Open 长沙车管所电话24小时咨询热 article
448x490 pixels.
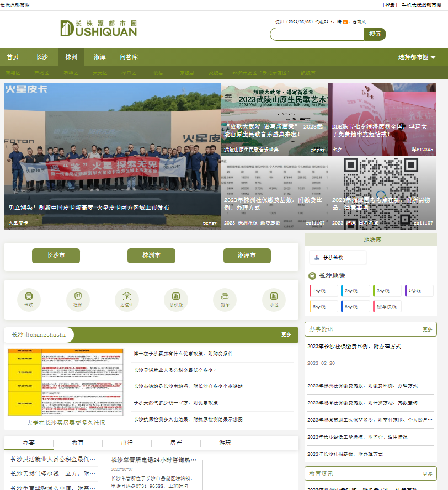[x=154, y=460]
